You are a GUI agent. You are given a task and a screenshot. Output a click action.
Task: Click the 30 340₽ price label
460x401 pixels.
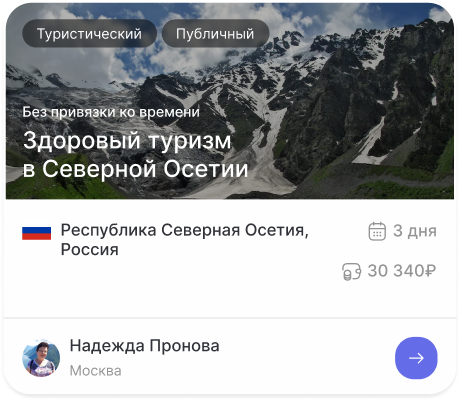click(x=402, y=271)
